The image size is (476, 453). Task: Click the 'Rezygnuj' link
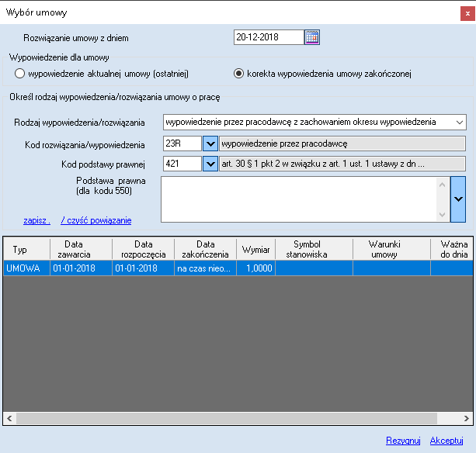(403, 441)
